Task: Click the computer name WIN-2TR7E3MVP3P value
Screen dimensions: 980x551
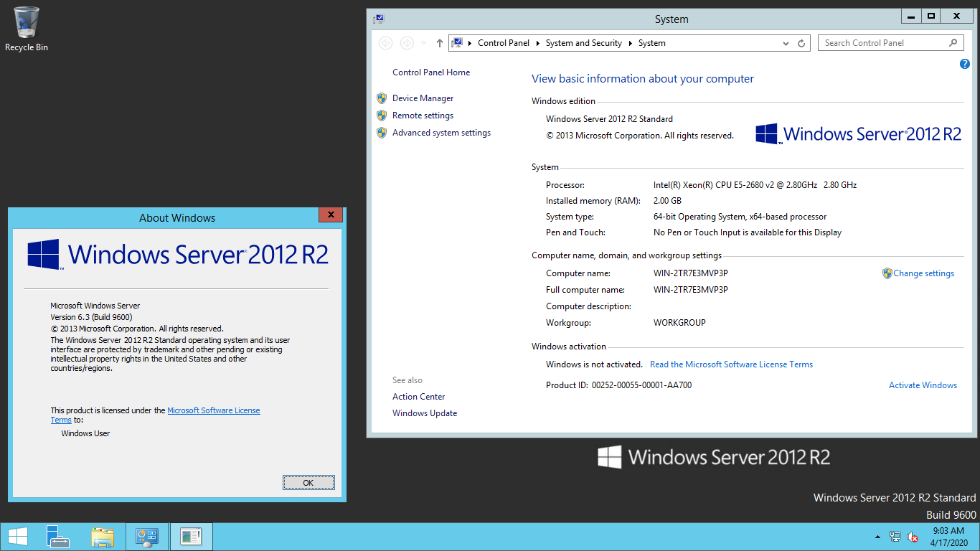Action: [x=691, y=273]
